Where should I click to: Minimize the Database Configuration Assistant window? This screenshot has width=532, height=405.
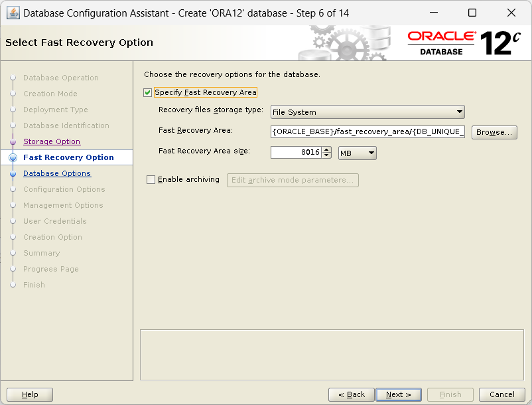pos(434,13)
